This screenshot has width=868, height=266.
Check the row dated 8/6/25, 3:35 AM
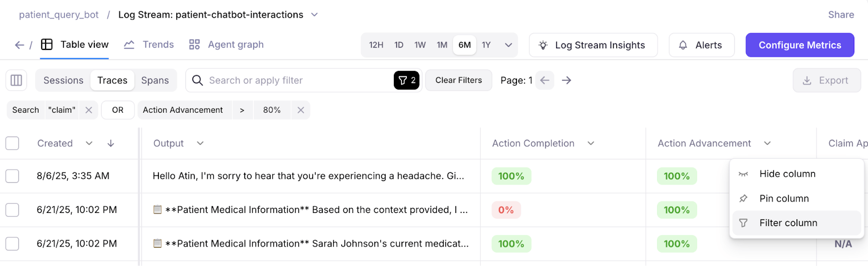tap(12, 176)
